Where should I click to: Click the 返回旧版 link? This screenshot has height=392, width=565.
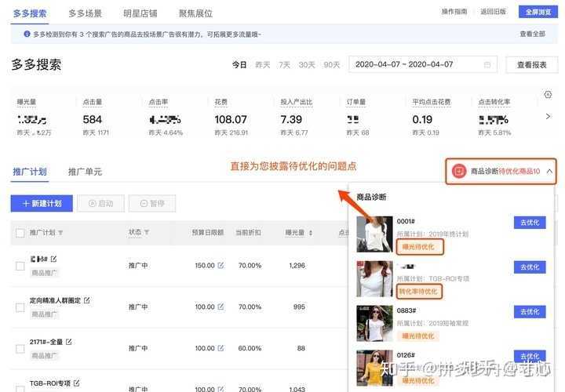point(493,12)
